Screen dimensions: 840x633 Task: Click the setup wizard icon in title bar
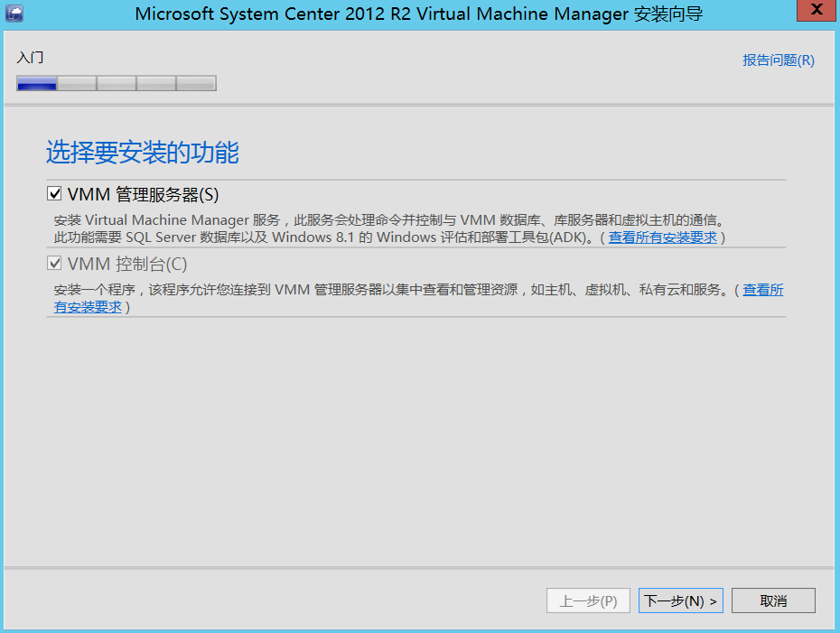[14, 13]
